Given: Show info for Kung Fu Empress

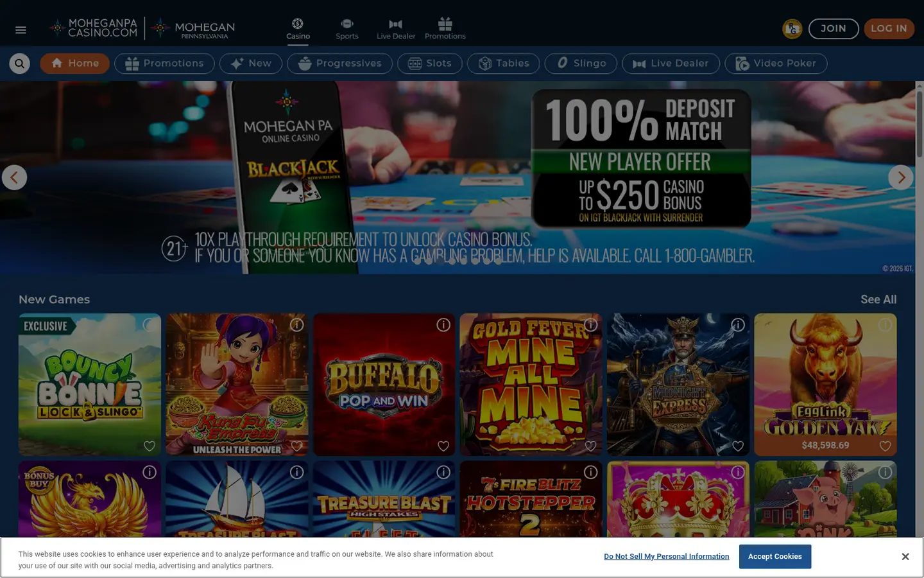Looking at the screenshot, I should tap(296, 325).
